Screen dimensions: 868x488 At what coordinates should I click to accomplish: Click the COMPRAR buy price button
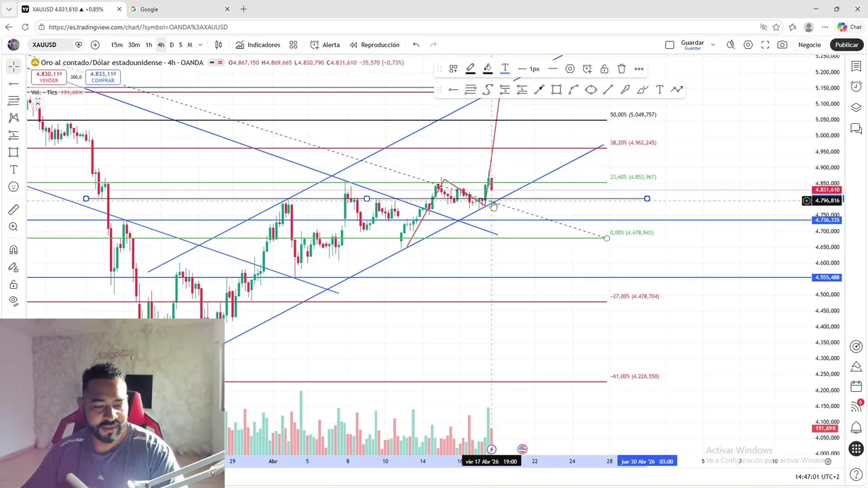[x=103, y=77]
